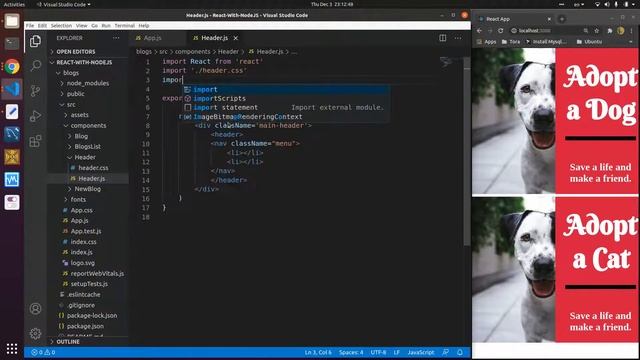This screenshot has height=360, width=640.
Task: Expand the OPEN EDITORS section
Action: [x=76, y=52]
